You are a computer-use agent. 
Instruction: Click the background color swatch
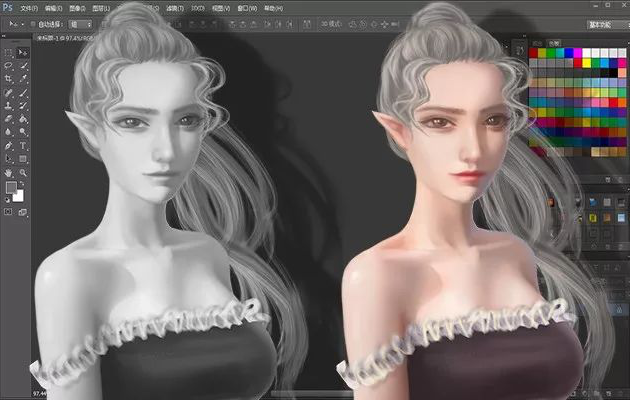(x=19, y=196)
